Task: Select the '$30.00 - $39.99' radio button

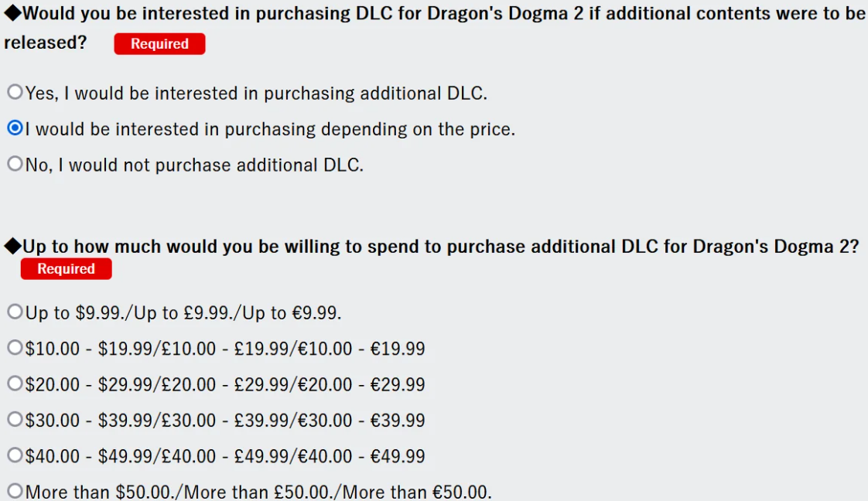Action: tap(15, 419)
